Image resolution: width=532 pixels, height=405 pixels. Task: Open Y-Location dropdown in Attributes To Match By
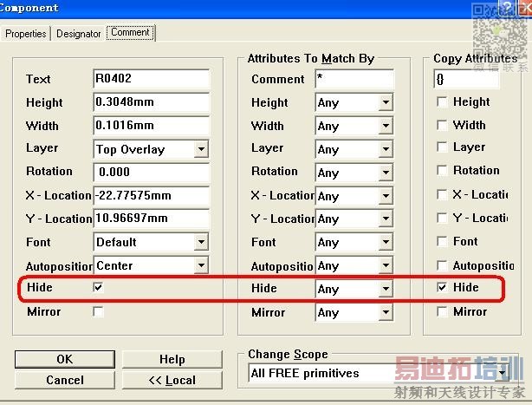click(x=354, y=219)
